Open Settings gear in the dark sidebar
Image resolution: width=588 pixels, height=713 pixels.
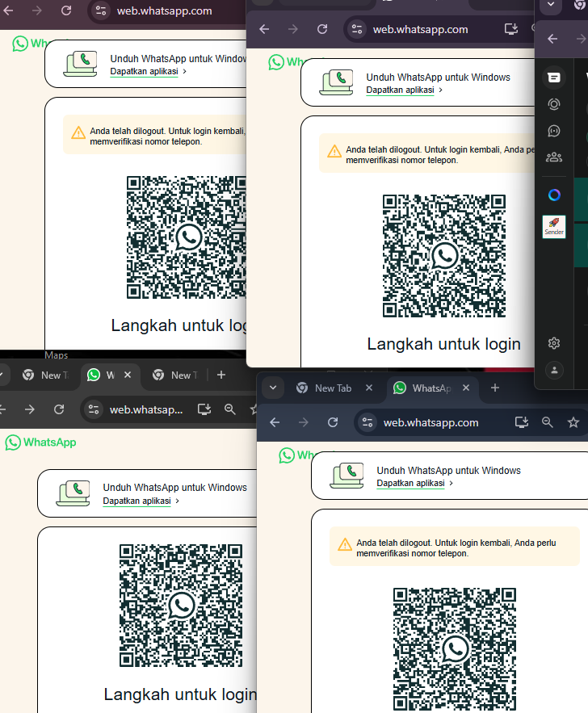pos(554,343)
